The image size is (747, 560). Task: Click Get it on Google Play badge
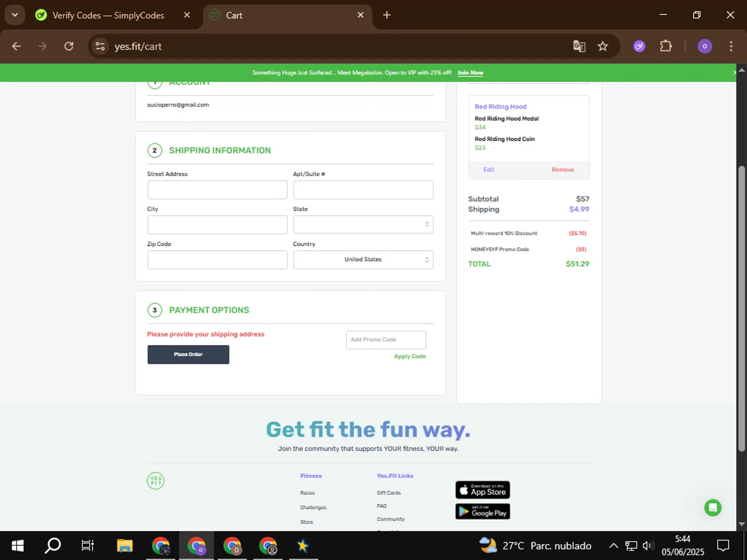click(x=483, y=511)
